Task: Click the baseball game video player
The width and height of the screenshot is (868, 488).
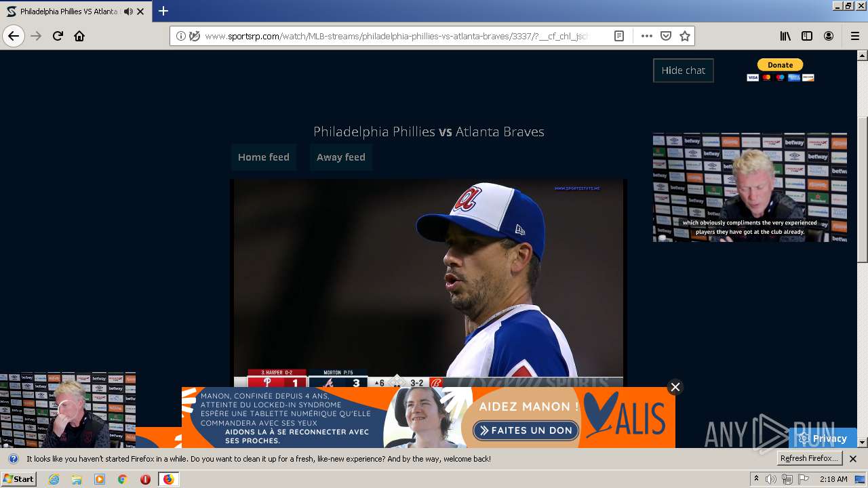Action: point(429,283)
